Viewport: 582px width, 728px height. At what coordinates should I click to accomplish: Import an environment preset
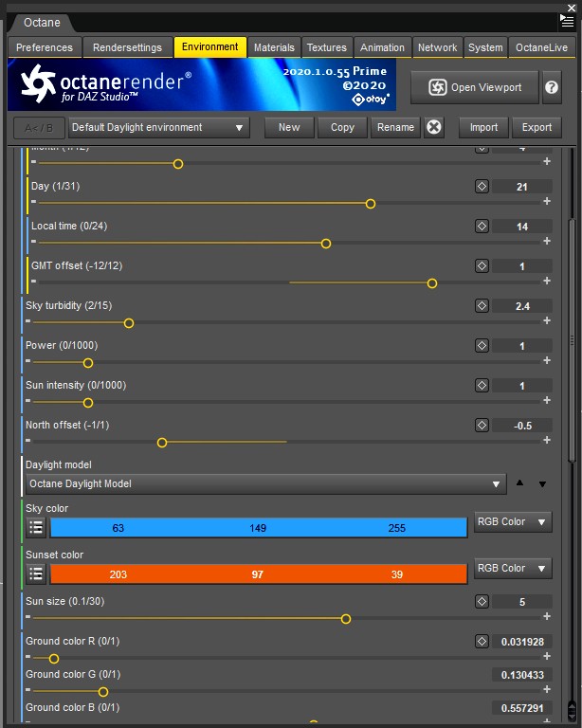pyautogui.click(x=483, y=128)
